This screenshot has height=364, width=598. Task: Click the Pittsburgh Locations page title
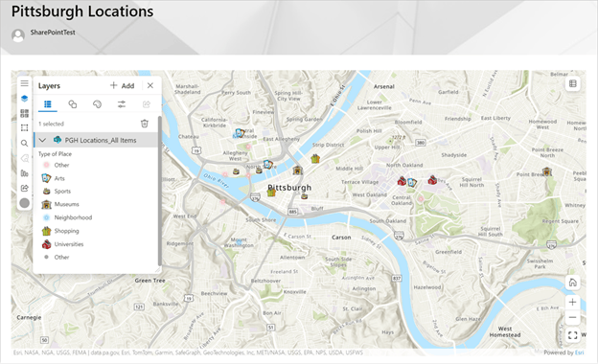(82, 11)
